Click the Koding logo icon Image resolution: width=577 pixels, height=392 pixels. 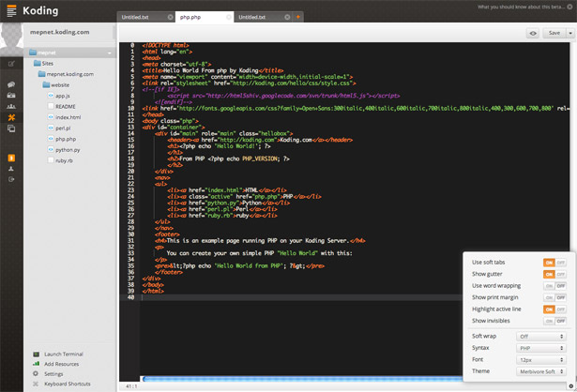point(11,10)
